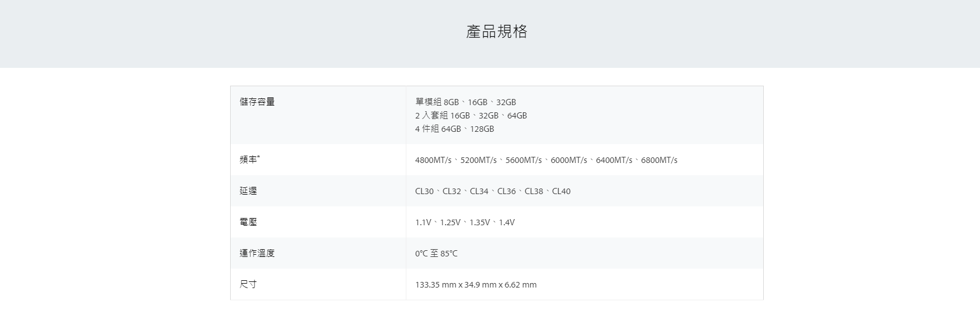Select the 2 入套組 capacity line
Screen dimensions: 980x317
click(x=471, y=116)
